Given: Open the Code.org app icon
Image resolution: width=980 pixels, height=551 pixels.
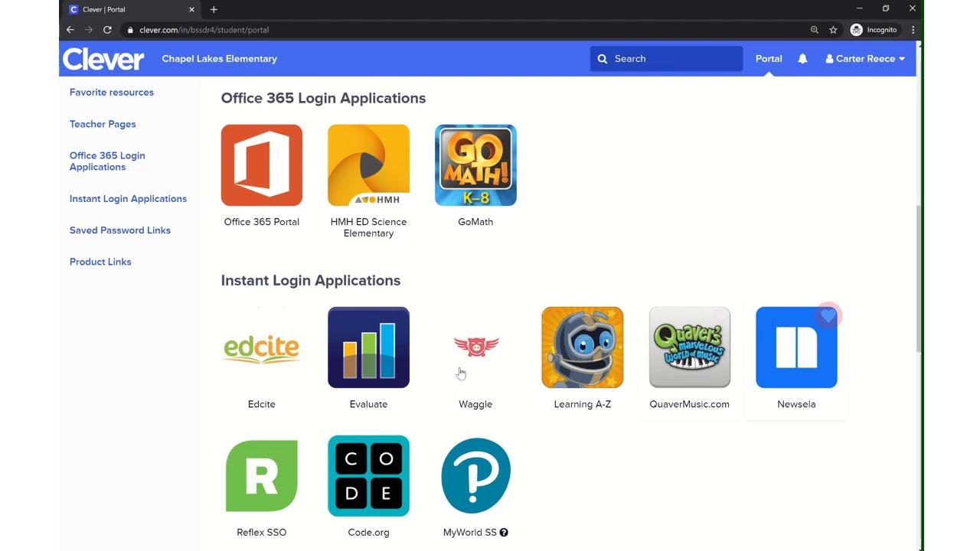Looking at the screenshot, I should point(368,476).
